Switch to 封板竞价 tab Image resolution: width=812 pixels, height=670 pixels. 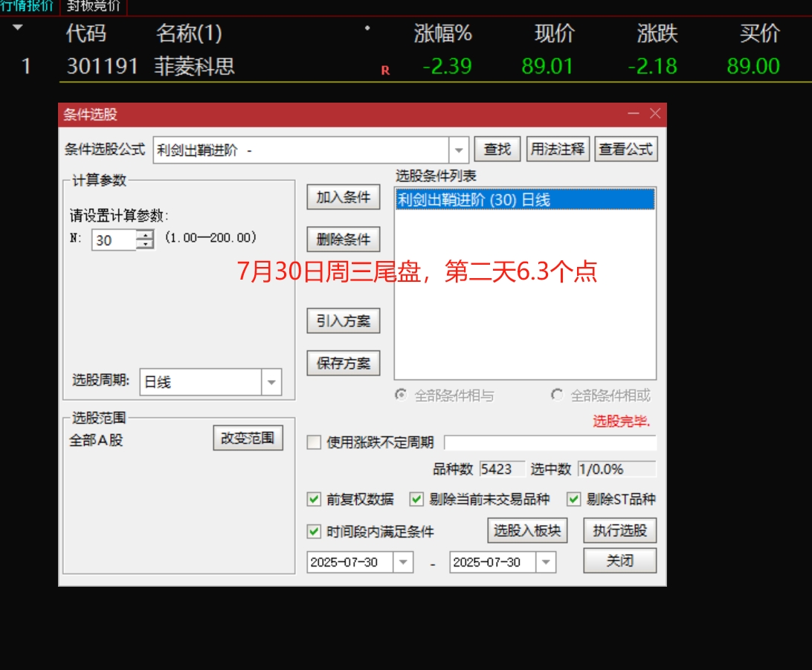point(94,6)
